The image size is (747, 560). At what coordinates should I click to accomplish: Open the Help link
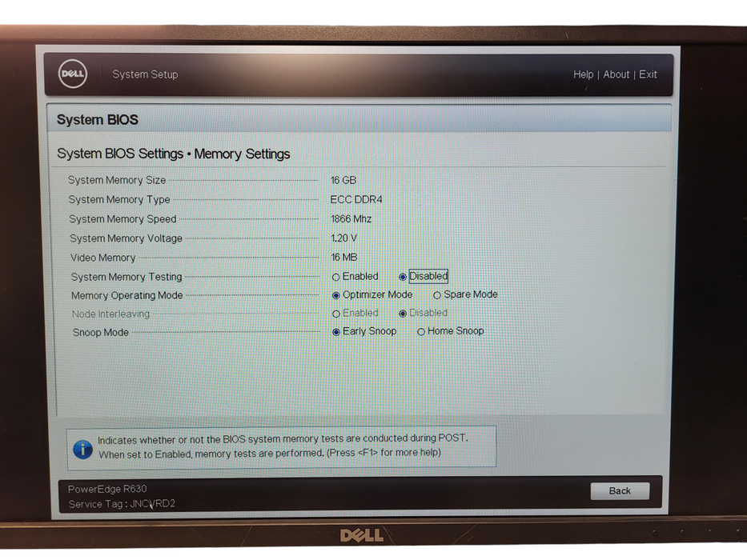click(583, 74)
